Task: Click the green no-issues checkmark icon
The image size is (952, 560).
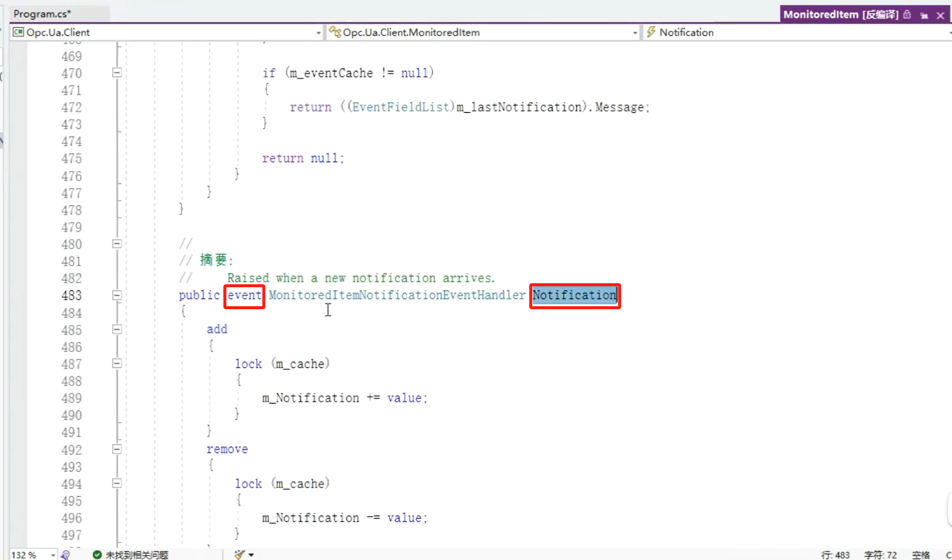Action: tap(97, 555)
